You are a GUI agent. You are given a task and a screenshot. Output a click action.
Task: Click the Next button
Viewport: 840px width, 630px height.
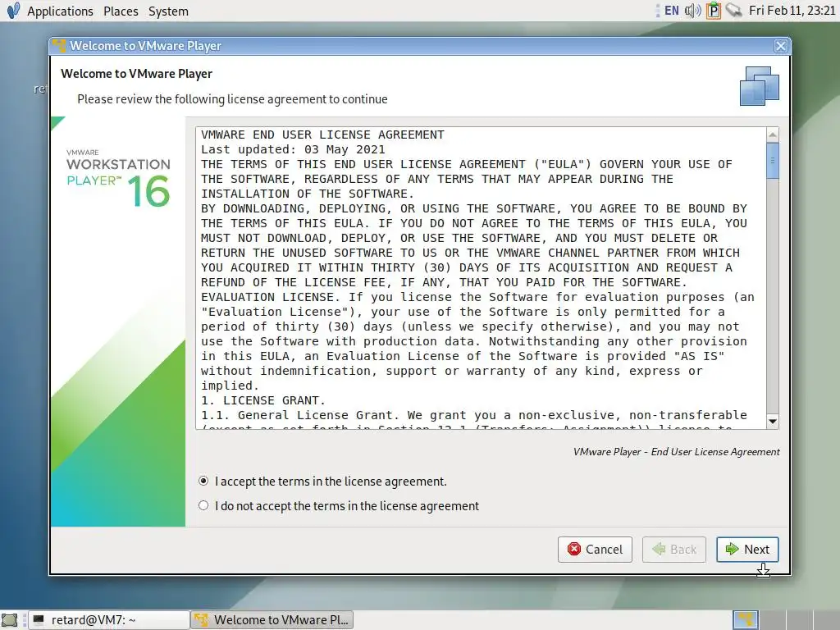pyautogui.click(x=747, y=549)
